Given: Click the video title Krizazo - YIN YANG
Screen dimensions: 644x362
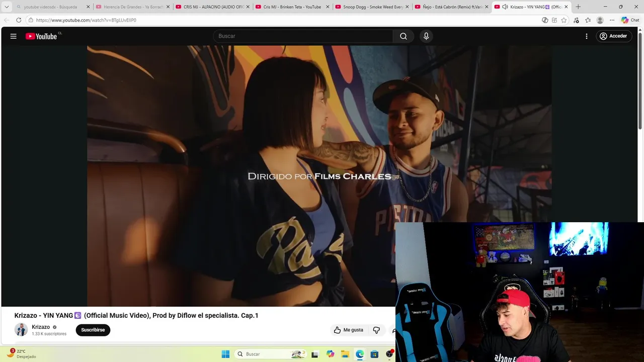Looking at the screenshot, I should pyautogui.click(x=136, y=316).
